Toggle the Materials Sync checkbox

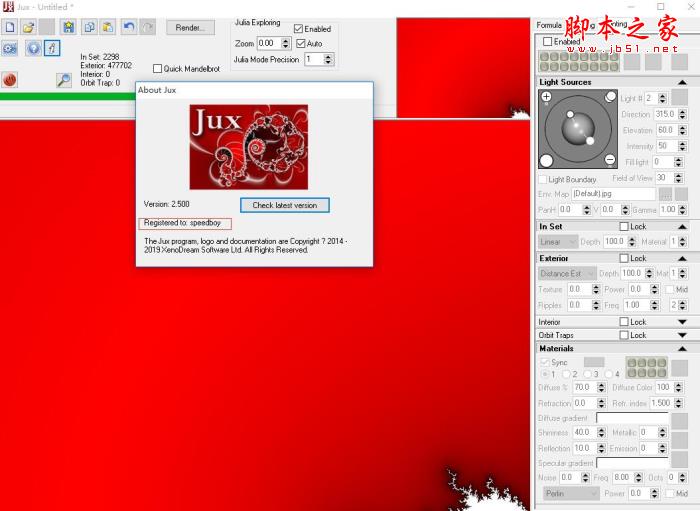[544, 362]
